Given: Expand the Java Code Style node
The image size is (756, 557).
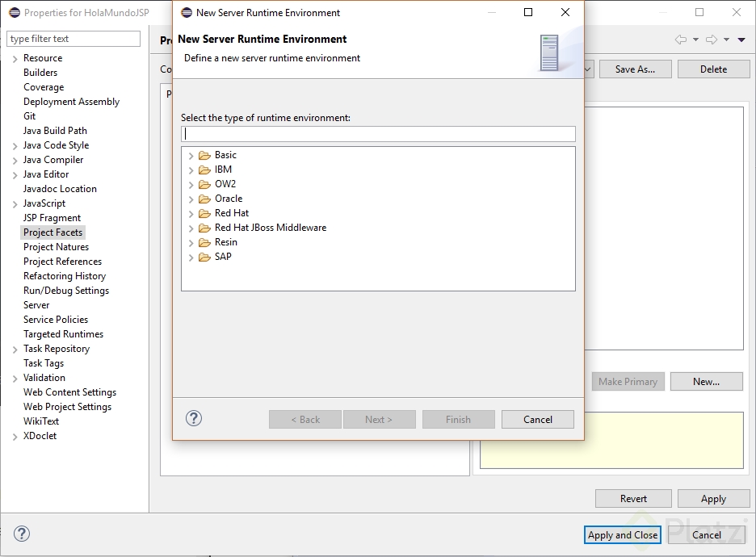Looking at the screenshot, I should [15, 146].
